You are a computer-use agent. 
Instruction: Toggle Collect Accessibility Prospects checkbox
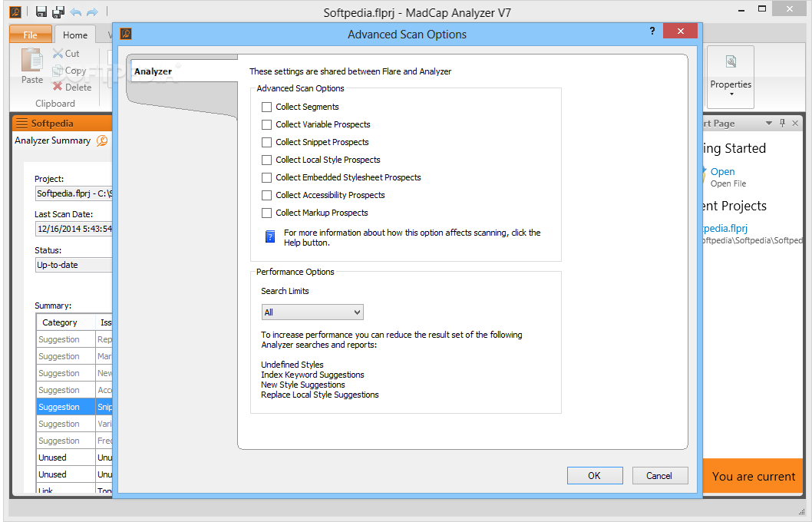point(266,195)
